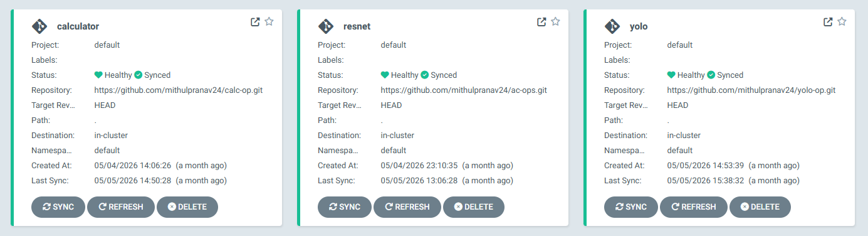Click the yolo-op.git repository URL

751,90
